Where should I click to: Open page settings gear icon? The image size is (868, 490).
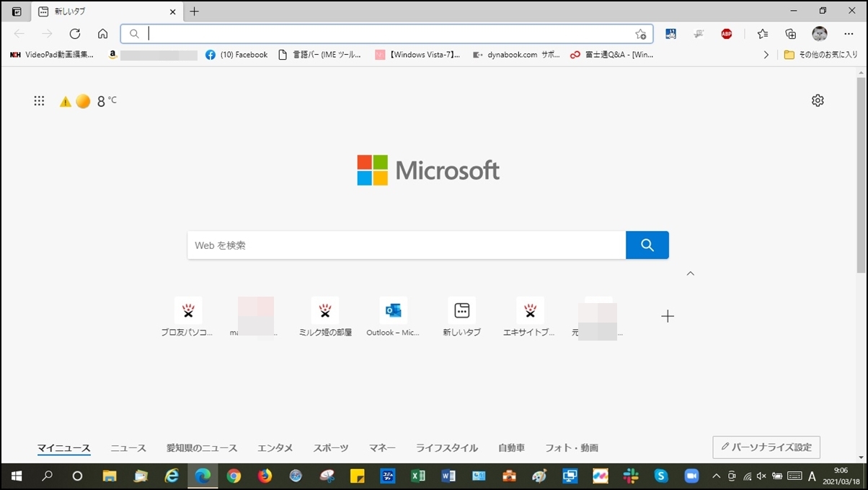click(818, 100)
